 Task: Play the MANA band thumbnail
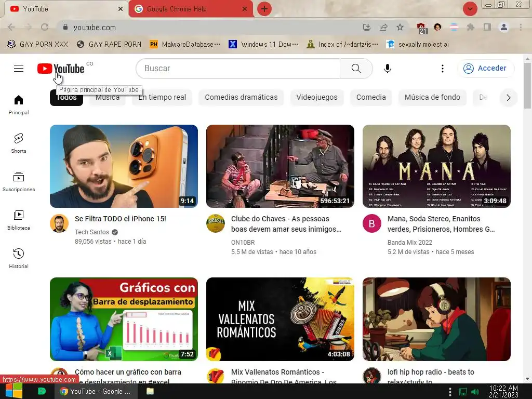[x=436, y=166]
